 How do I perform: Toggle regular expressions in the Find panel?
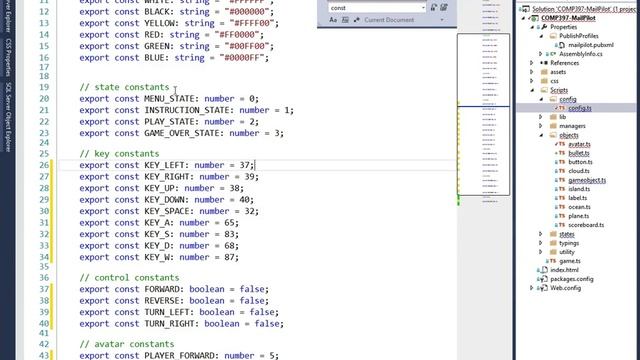[357, 20]
